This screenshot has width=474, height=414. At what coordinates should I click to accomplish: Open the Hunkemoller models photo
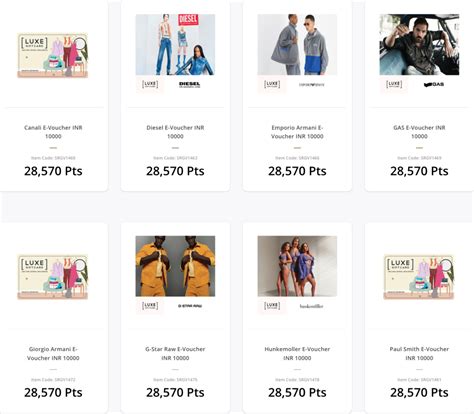[297, 266]
